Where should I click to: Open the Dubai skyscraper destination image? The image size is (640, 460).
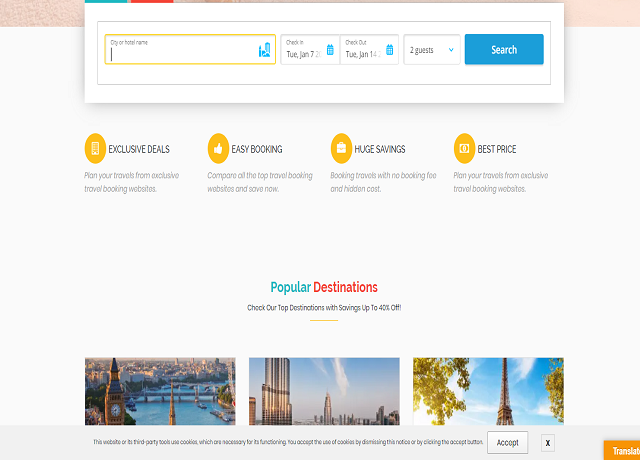pos(324,391)
